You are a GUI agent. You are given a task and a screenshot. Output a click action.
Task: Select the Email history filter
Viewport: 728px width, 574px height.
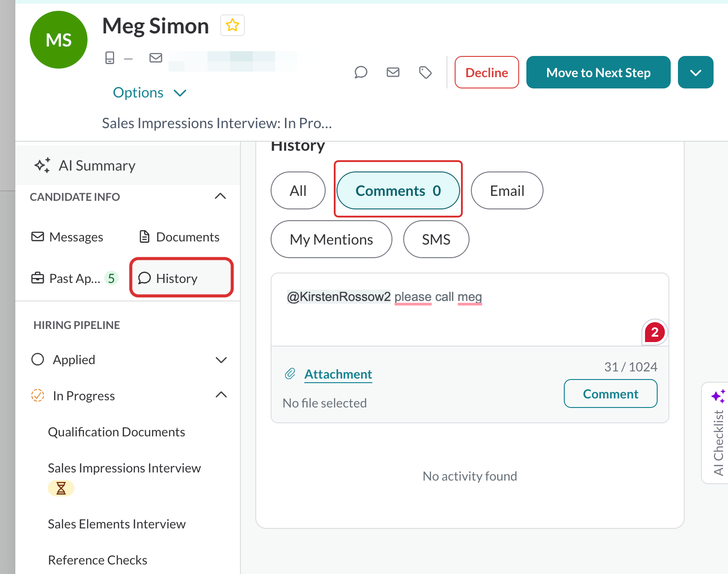coord(507,190)
